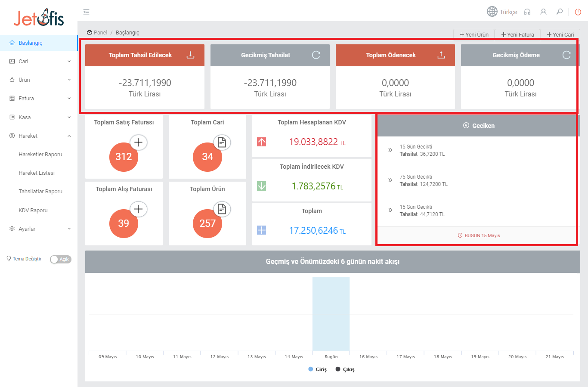Open Hareket Listesi submenu item
The image size is (588, 387).
point(37,173)
